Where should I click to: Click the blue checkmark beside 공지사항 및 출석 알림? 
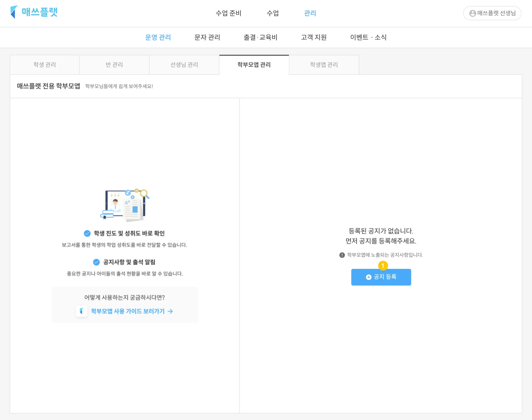pos(96,262)
